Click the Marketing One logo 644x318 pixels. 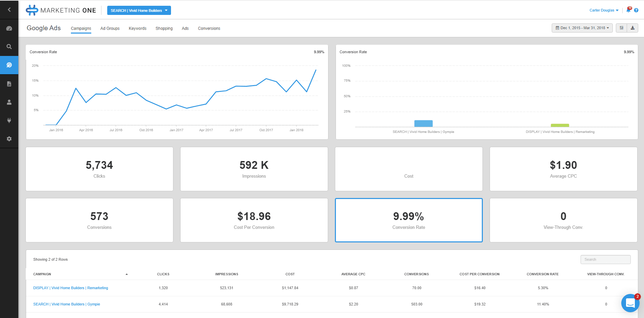61,10
